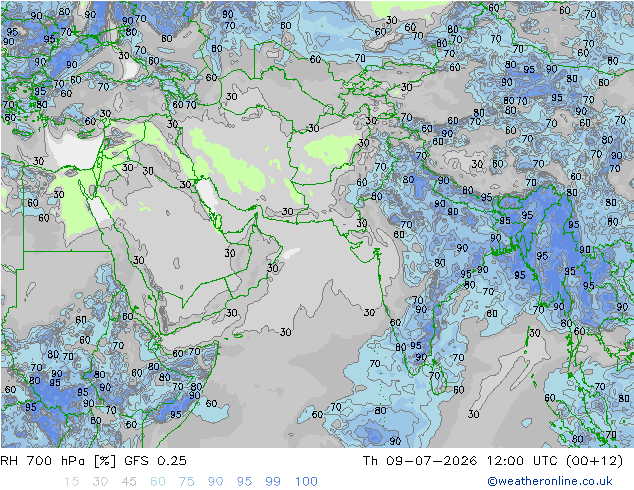Click the 'RH 700 hPa [%]' title text

coord(58,460)
